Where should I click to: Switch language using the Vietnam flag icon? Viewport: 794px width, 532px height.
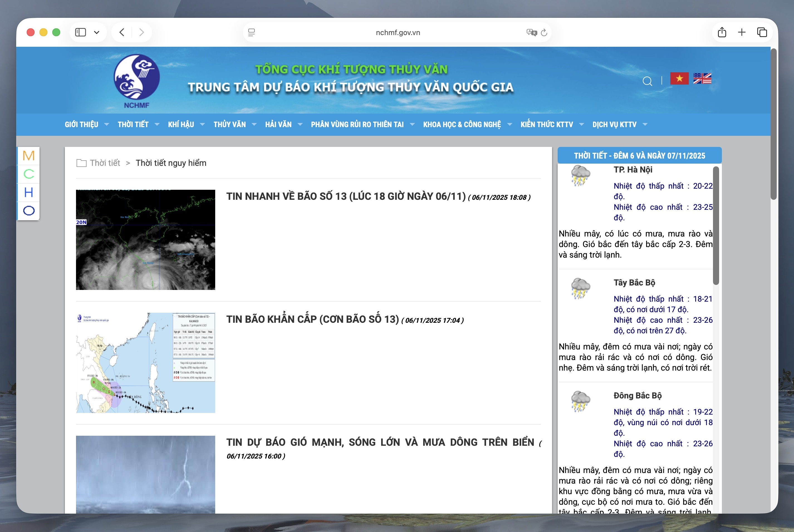tap(679, 79)
